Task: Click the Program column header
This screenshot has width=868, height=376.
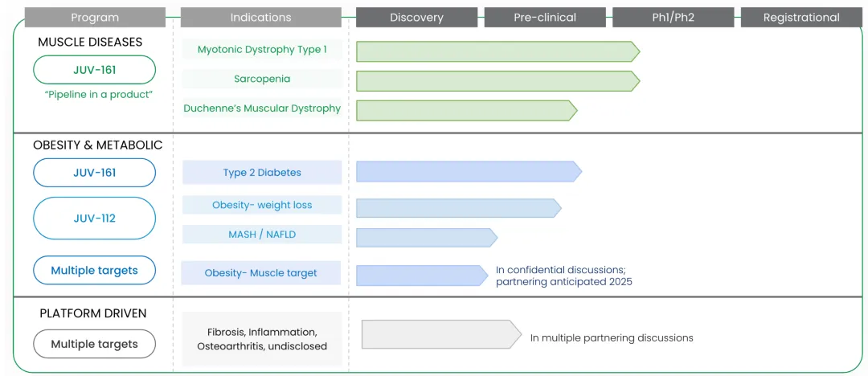Action: tap(95, 18)
